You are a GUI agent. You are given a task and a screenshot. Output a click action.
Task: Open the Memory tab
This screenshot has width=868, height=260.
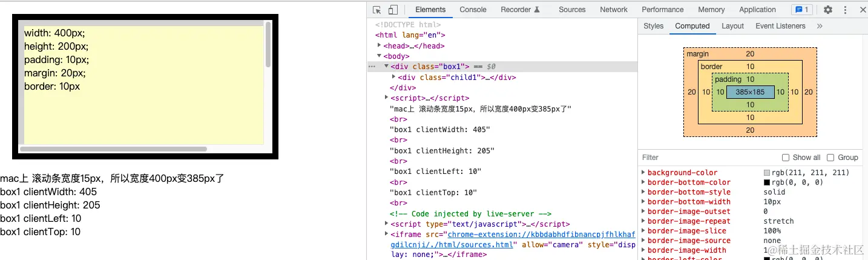711,10
